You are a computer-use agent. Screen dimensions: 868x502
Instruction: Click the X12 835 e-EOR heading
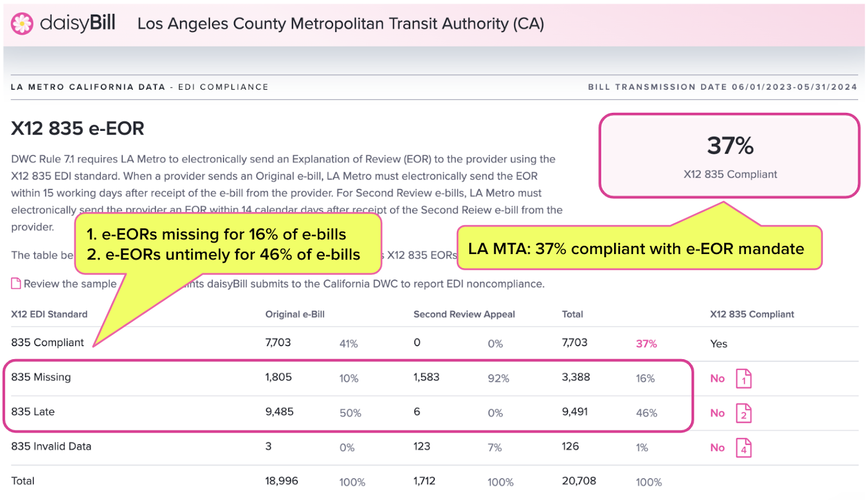[78, 129]
